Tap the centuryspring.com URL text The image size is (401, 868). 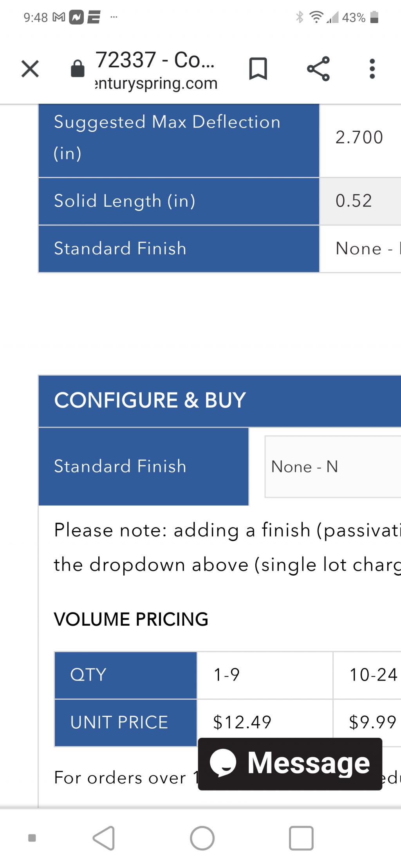[156, 83]
